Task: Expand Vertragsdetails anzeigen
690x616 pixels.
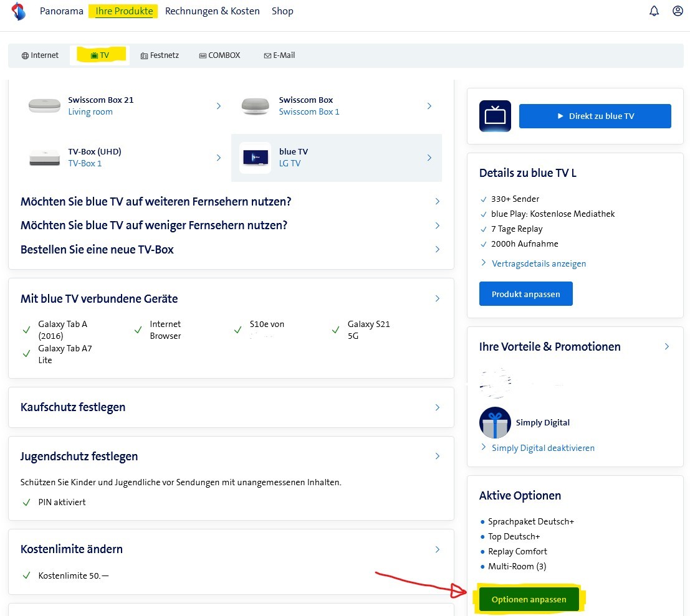Action: coord(538,263)
